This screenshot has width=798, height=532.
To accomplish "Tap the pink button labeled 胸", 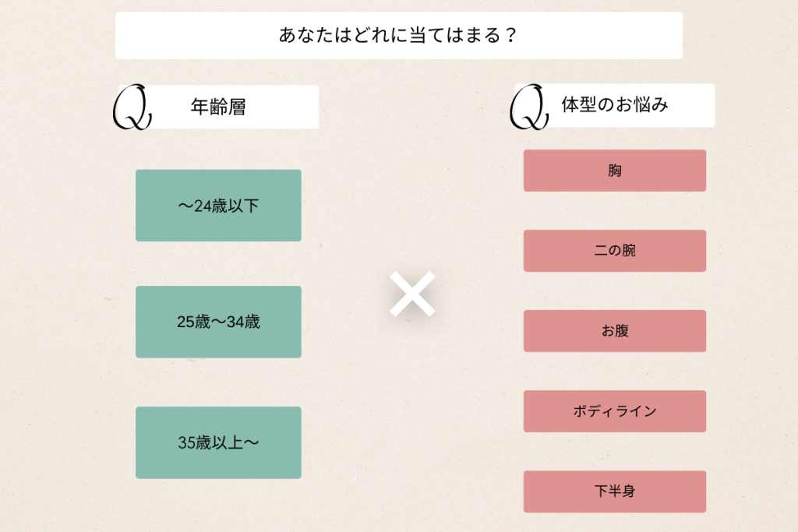I will point(614,171).
